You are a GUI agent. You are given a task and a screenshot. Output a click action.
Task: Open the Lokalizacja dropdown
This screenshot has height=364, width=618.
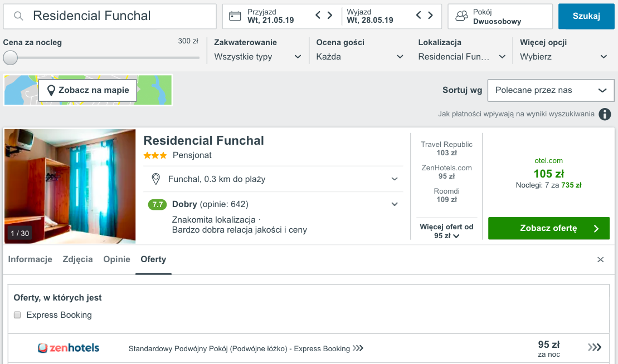tap(461, 57)
